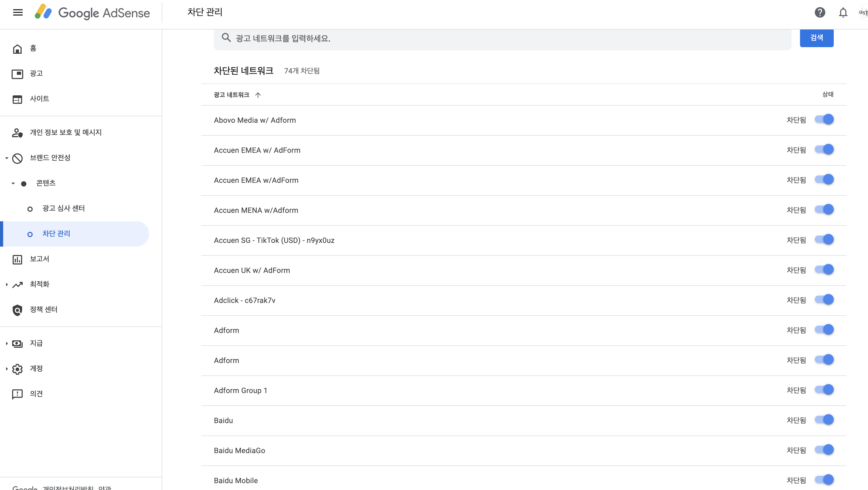Collapse the 콘텐츠 subsection arrow

[13, 184]
